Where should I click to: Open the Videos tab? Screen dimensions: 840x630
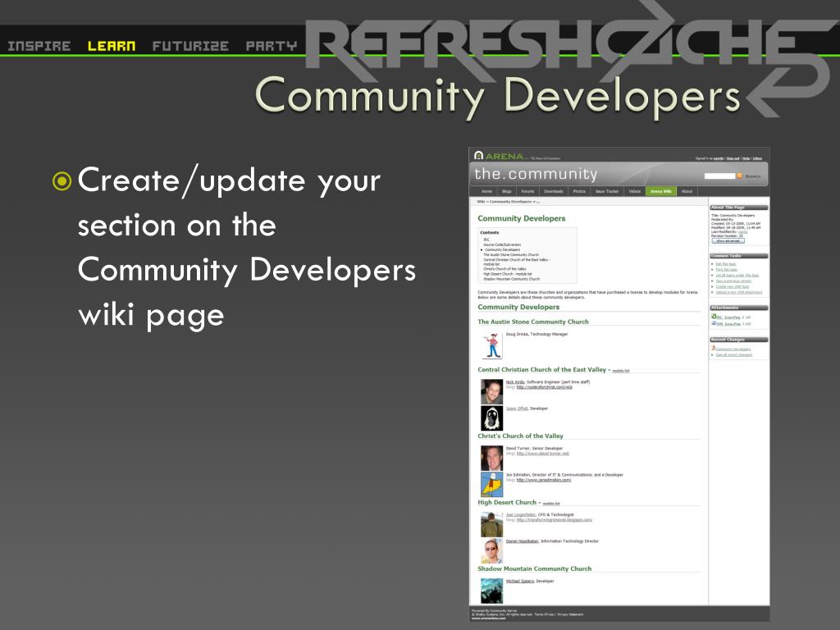(x=635, y=191)
